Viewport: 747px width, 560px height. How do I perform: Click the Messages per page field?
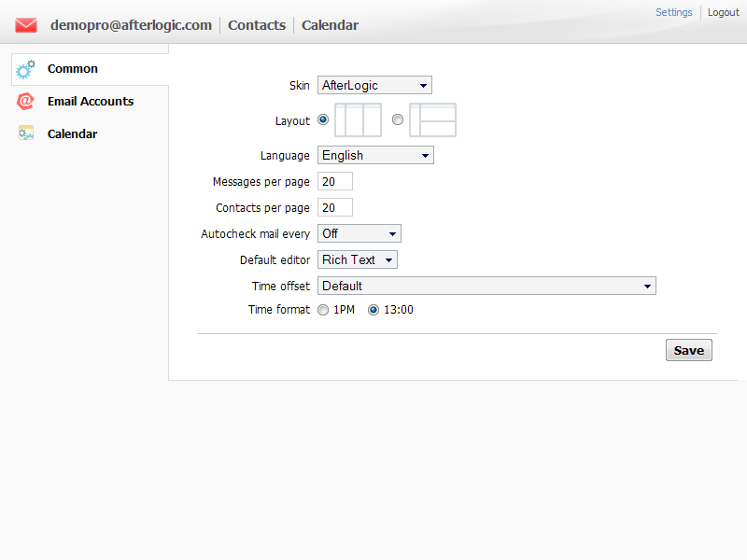[335, 181]
